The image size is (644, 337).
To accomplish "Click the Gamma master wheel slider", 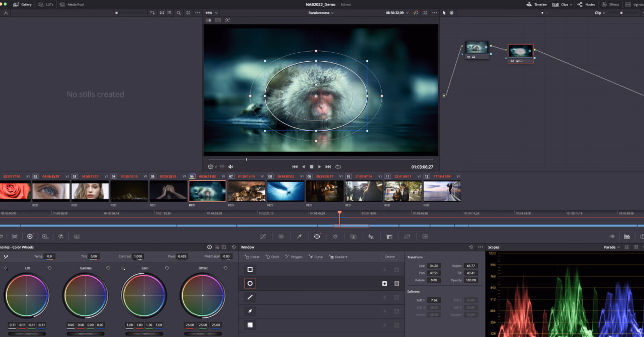I will click(86, 334).
